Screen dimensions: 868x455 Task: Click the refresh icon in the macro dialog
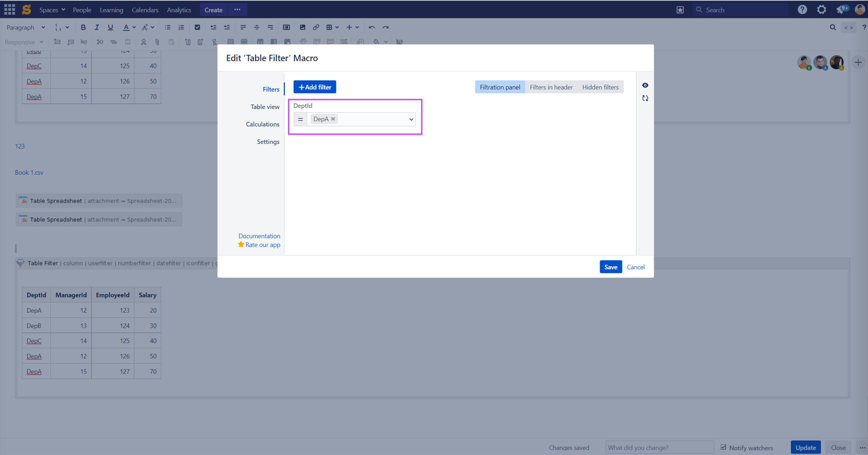pyautogui.click(x=645, y=98)
